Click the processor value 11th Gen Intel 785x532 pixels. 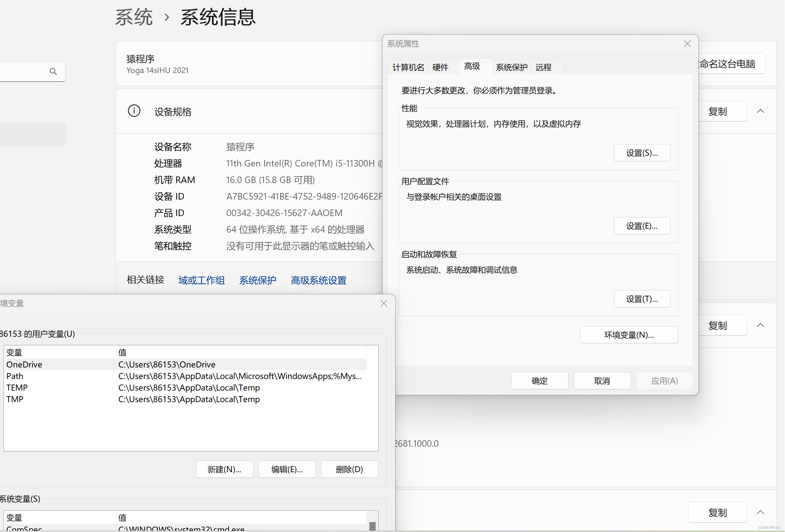[304, 163]
